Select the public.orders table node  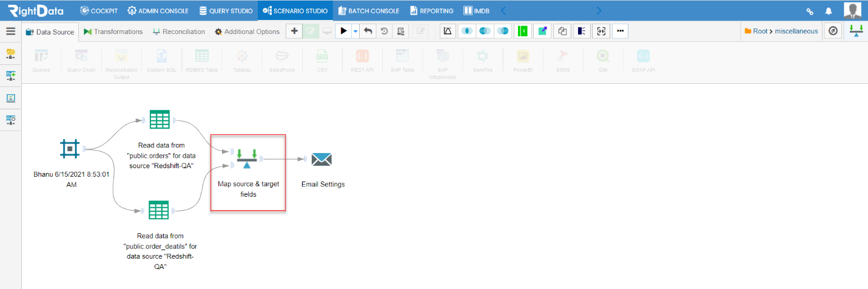[160, 119]
